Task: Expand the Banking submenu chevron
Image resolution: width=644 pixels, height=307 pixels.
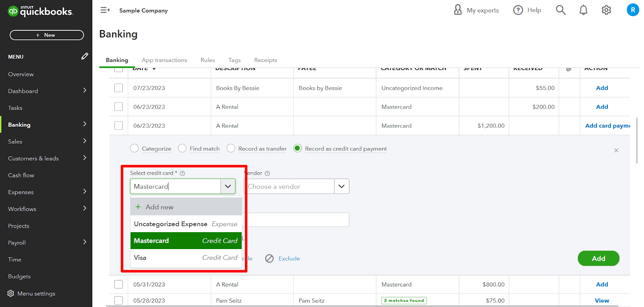Action: pos(85,124)
